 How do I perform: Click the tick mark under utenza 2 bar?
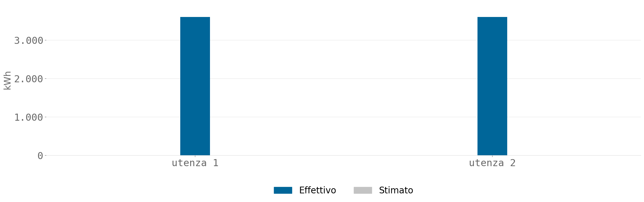point(492,156)
